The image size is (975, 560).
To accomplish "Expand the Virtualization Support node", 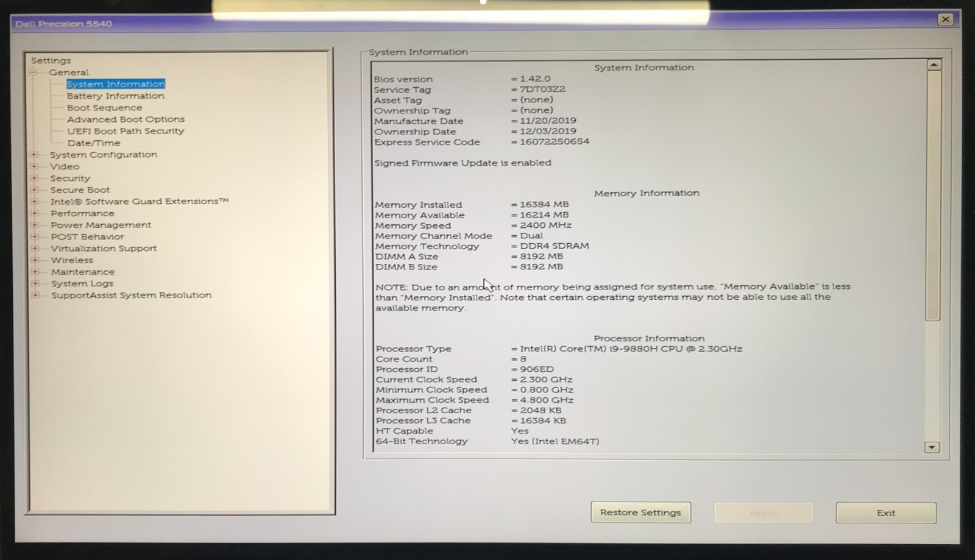I will (35, 248).
